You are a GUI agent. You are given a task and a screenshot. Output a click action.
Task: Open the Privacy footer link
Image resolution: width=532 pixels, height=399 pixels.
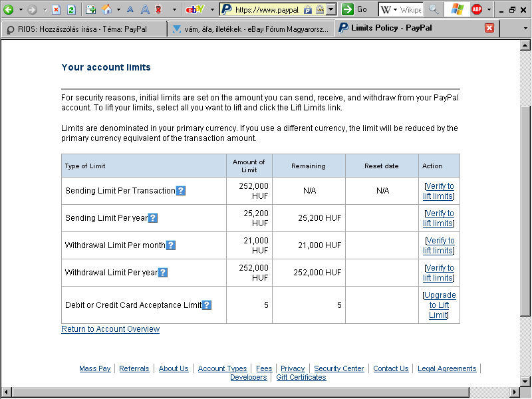pos(293,368)
